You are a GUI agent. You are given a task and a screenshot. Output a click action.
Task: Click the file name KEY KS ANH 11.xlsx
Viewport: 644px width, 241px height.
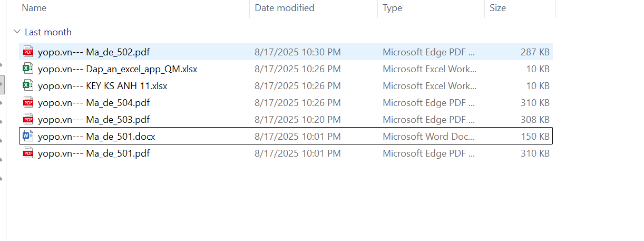(102, 85)
